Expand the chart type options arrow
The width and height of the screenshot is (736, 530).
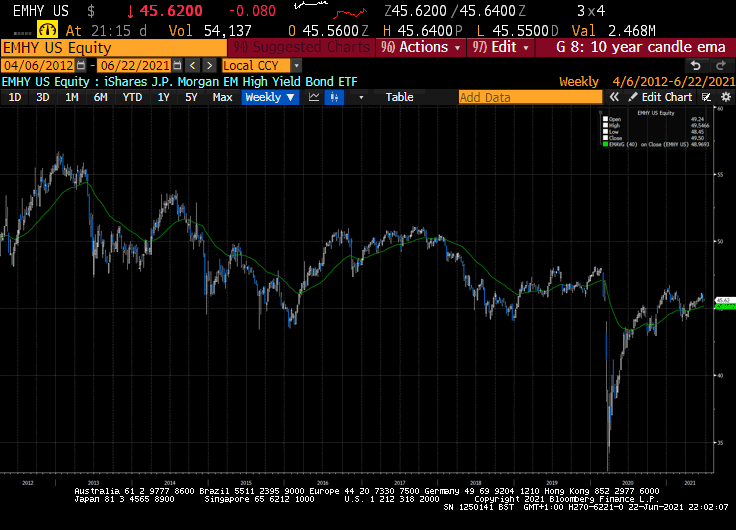tap(361, 97)
